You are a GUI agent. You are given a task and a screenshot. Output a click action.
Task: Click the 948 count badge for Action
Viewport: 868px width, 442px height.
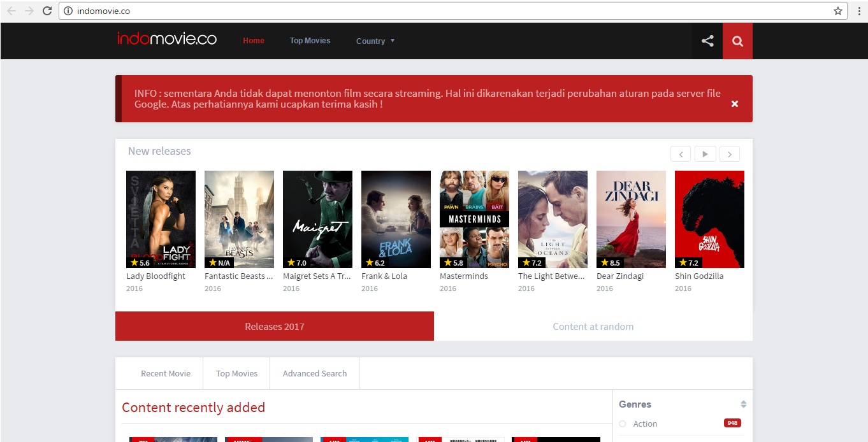click(x=732, y=423)
